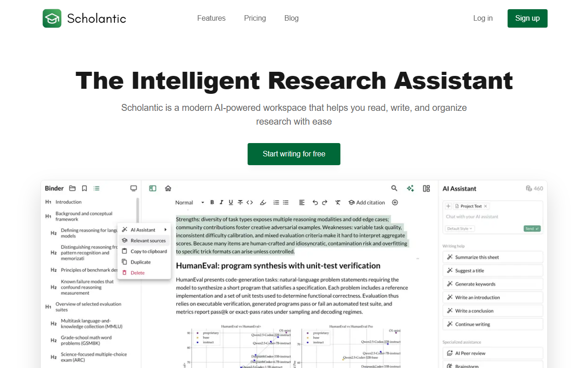Open the Default Style dropdown
Viewport: 588px width, 368px height.
[x=460, y=229]
